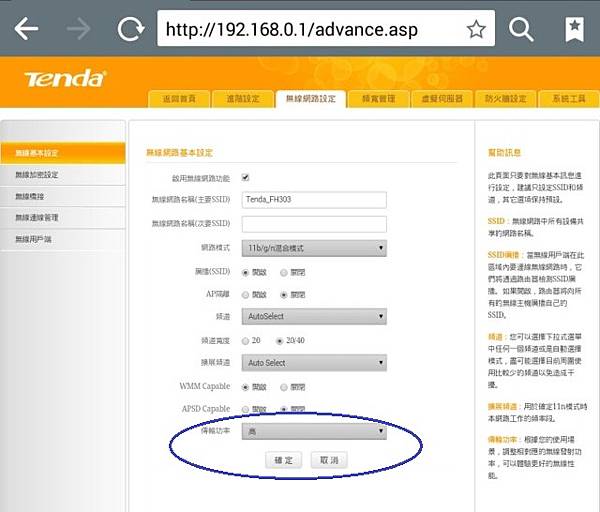
Task: Open 無線用戶端 in the sidebar
Action: (x=63, y=240)
